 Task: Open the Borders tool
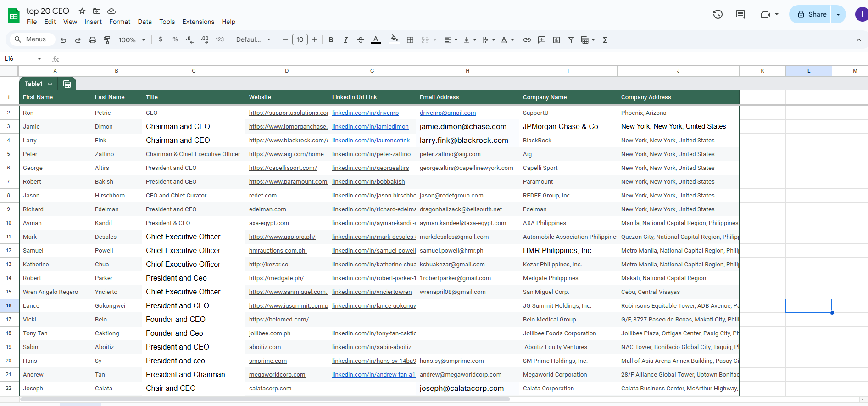(x=410, y=40)
